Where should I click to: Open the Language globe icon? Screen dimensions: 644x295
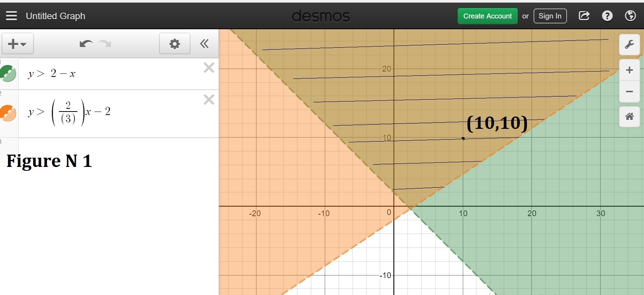[x=630, y=16]
